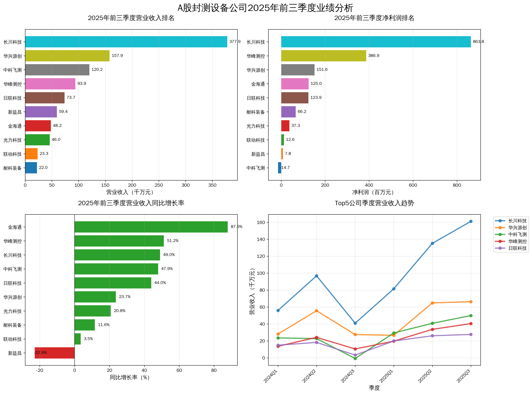
Task: Click the 金海通 87.9% growth bar
Action: (x=151, y=227)
